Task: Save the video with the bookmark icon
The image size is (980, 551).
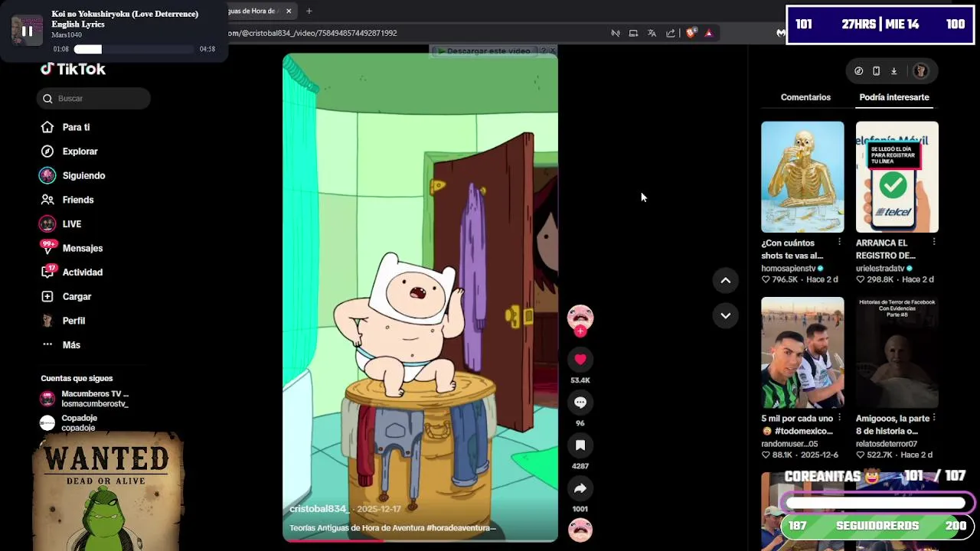Action: tap(580, 445)
